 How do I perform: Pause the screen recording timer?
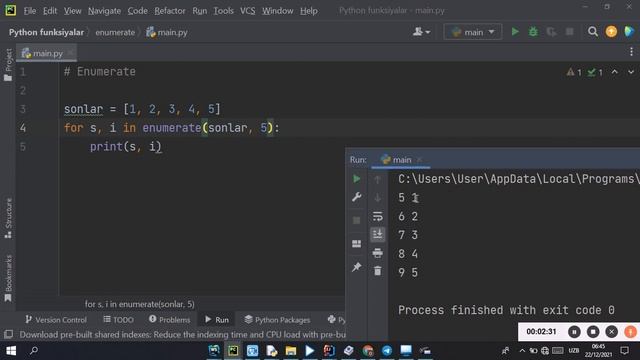(x=574, y=332)
